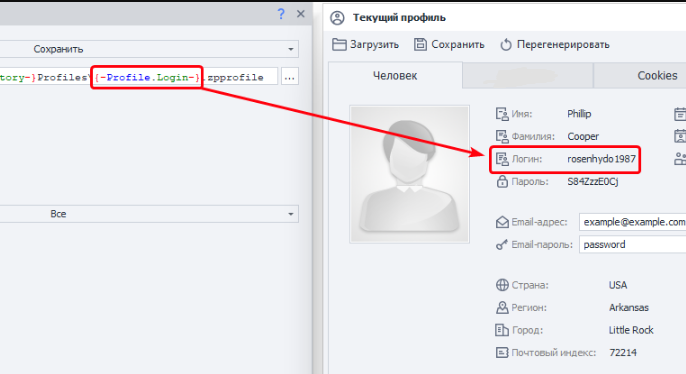Switch to the Cookies tab
This screenshot has width=686, height=374.
(639, 75)
